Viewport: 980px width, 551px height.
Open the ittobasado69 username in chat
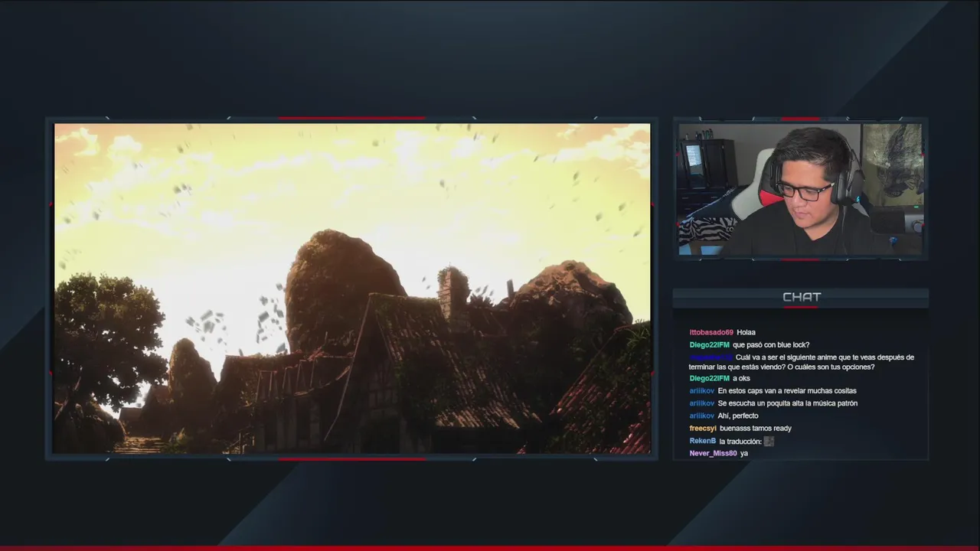click(x=711, y=332)
